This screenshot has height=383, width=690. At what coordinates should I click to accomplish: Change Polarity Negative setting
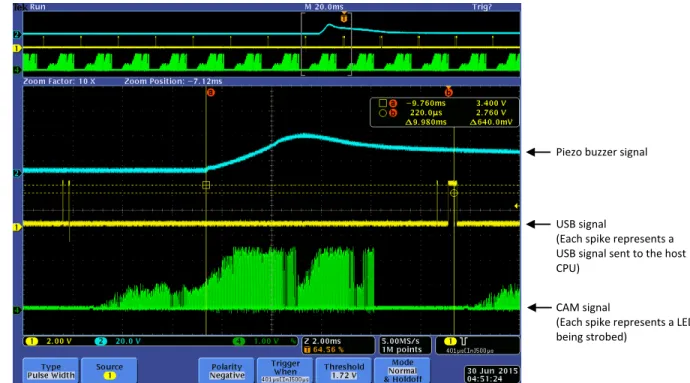click(227, 371)
